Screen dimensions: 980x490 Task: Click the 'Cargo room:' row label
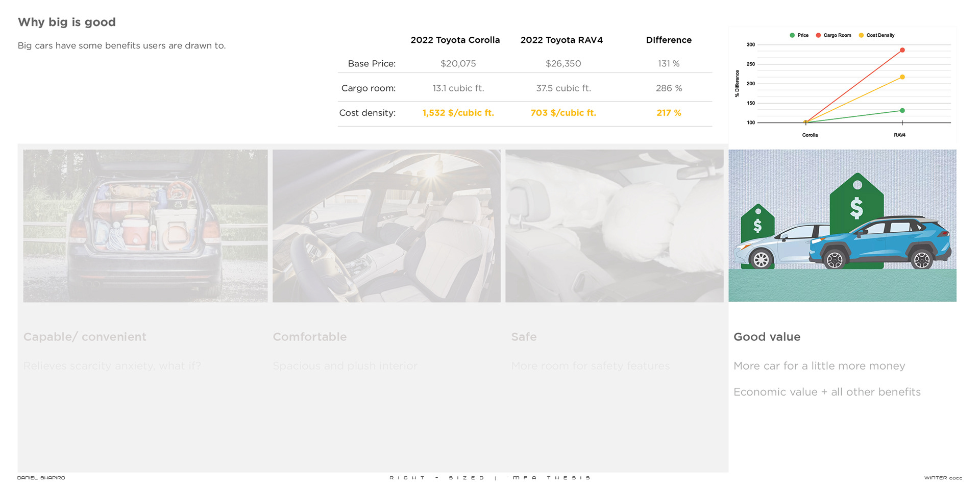point(369,88)
